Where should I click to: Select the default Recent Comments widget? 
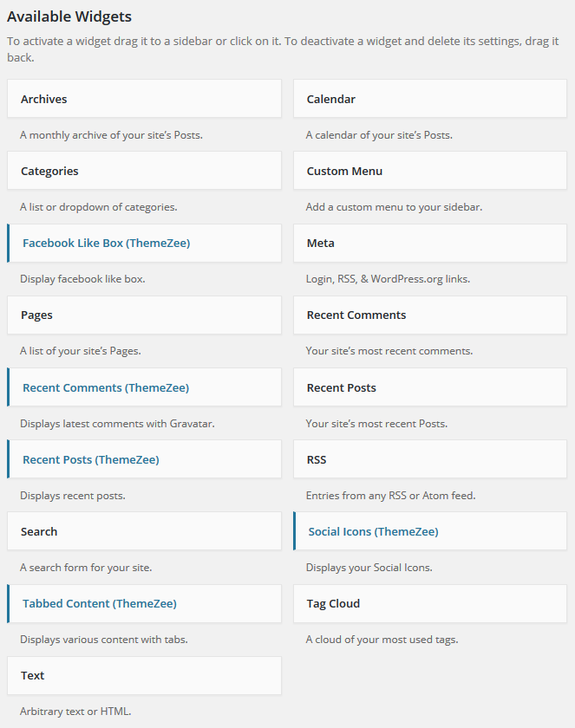point(430,315)
